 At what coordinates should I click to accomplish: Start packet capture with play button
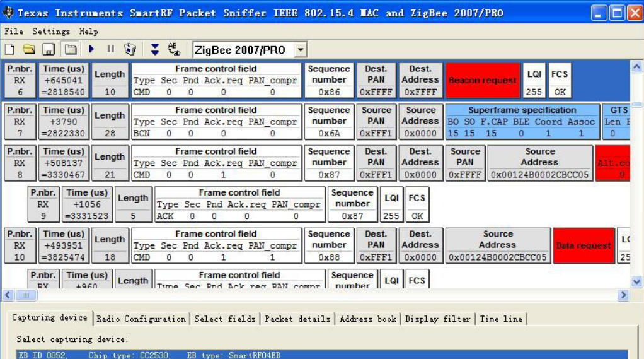(91, 49)
